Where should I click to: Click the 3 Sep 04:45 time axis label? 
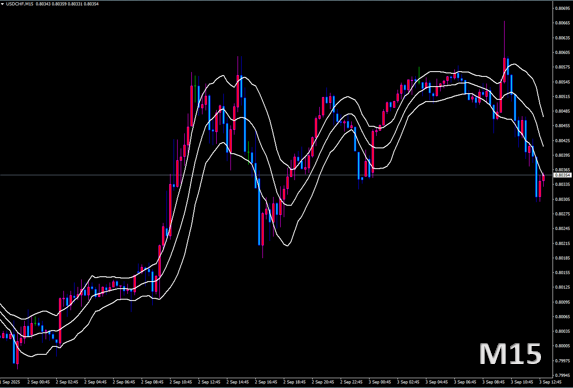point(436,382)
